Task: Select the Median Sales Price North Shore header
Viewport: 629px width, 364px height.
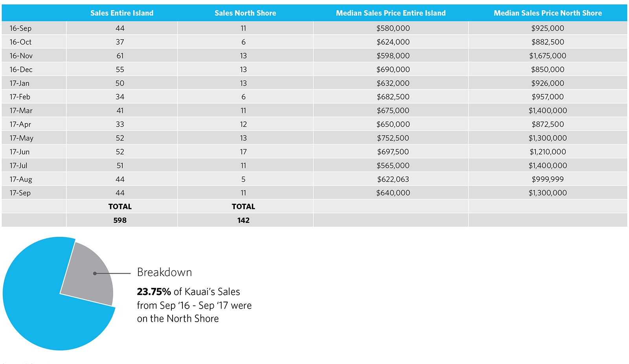Action: click(x=548, y=13)
